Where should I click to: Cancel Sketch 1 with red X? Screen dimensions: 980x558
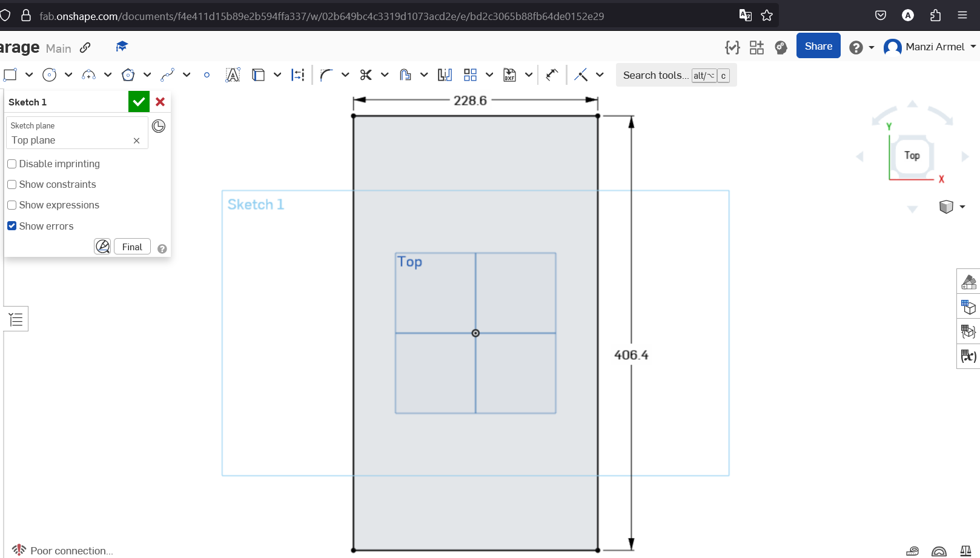click(161, 102)
